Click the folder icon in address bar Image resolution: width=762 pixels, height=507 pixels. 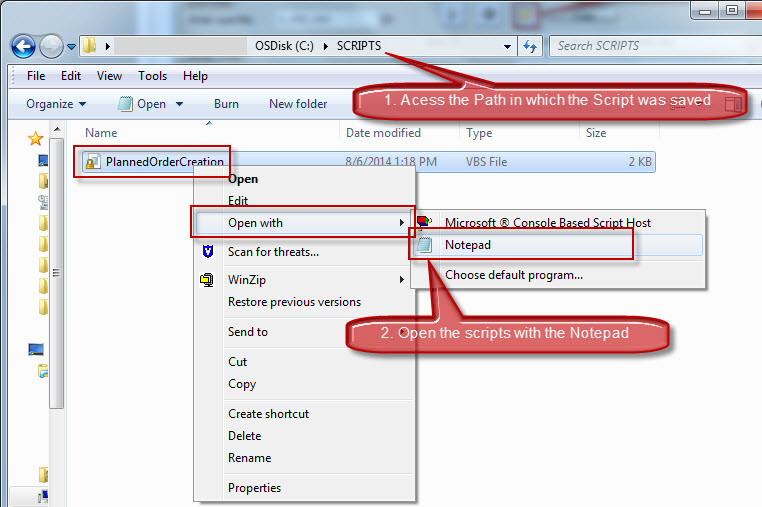point(89,46)
